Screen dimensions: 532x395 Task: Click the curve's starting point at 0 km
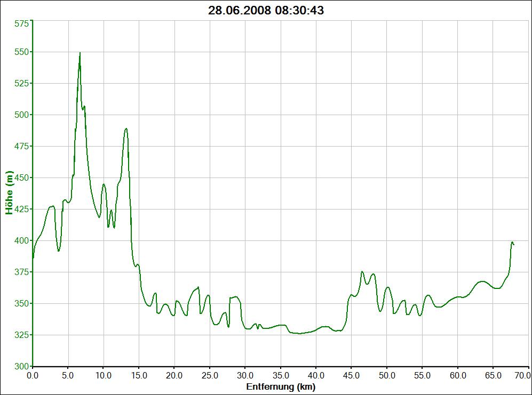(33, 258)
